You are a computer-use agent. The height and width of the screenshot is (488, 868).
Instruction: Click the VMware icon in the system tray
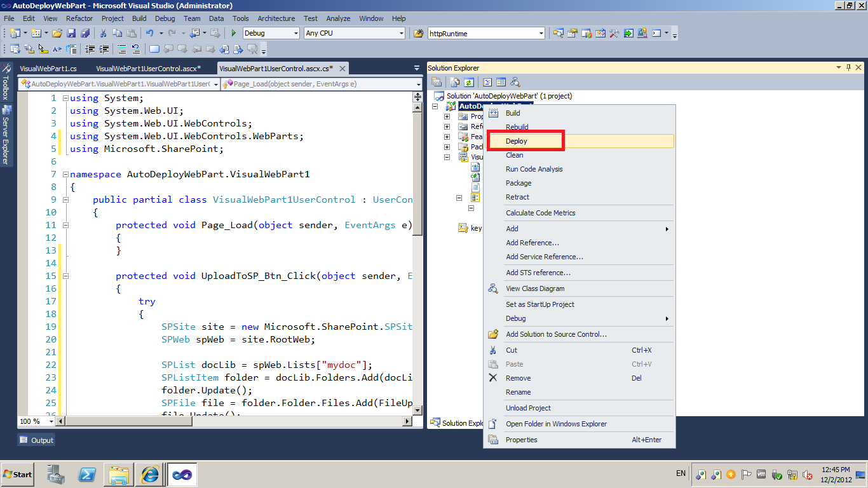(761, 474)
